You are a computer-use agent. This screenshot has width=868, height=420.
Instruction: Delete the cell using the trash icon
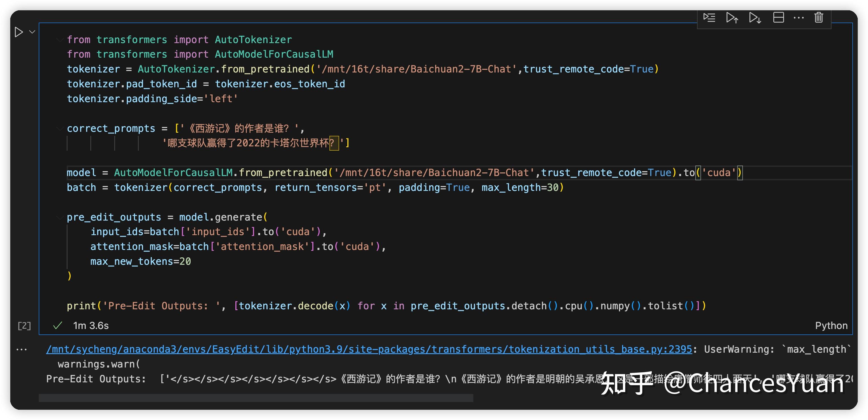click(x=819, y=18)
